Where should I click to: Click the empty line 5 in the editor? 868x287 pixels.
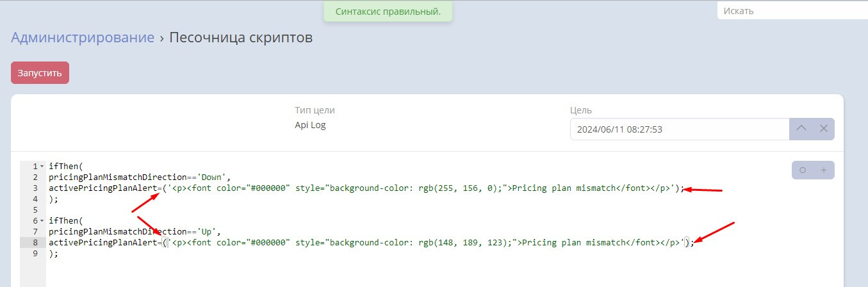(x=192, y=210)
